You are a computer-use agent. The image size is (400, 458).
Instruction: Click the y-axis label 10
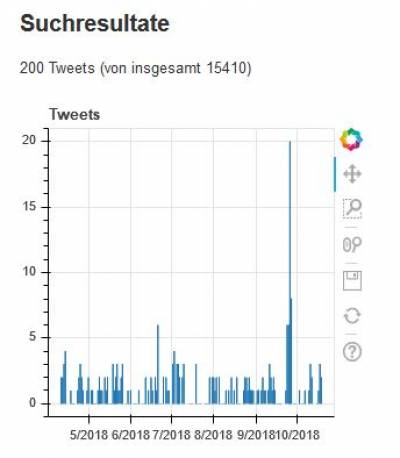coord(29,272)
